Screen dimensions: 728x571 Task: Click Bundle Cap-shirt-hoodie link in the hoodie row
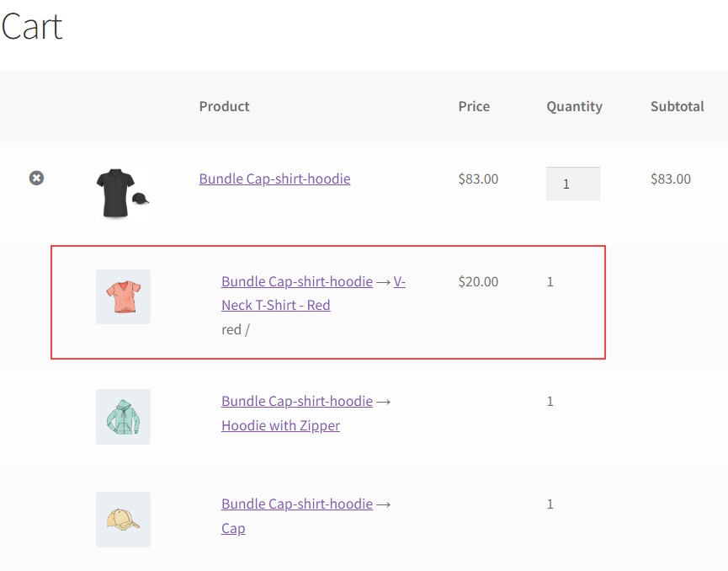pos(297,401)
